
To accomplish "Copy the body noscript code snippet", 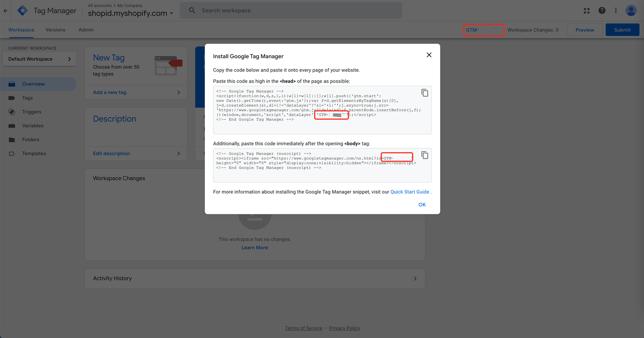I will click(425, 156).
